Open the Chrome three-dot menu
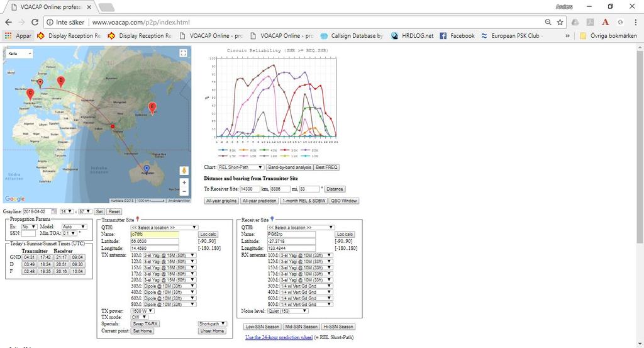Image resolution: width=644 pixels, height=348 pixels. click(635, 22)
